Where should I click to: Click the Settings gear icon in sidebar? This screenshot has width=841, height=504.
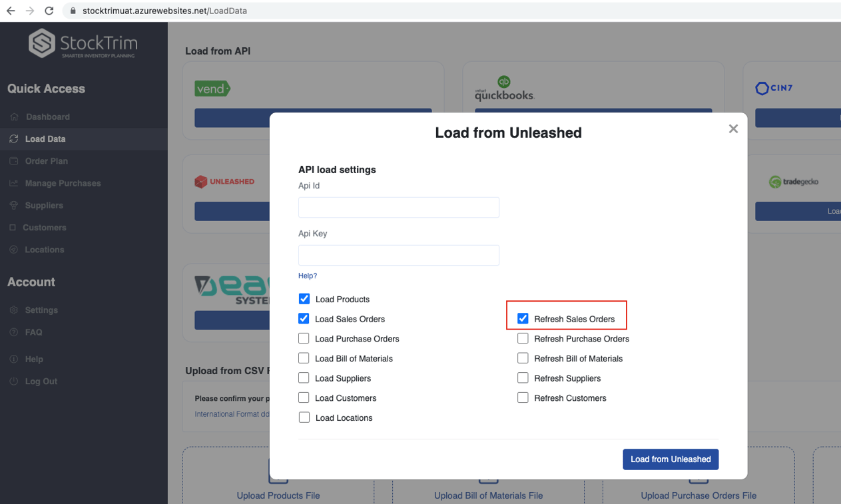pyautogui.click(x=14, y=310)
